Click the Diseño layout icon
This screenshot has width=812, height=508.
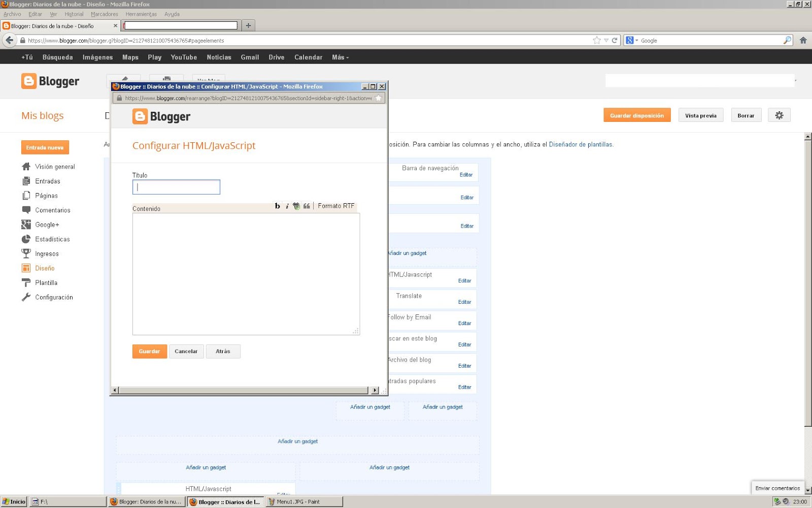[x=26, y=268]
